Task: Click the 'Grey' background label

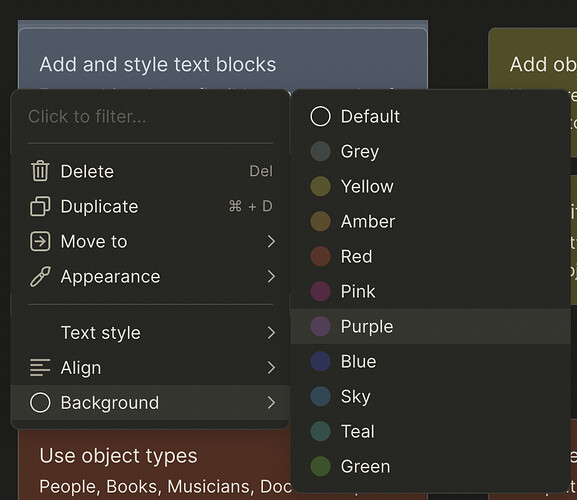Action: [360, 152]
